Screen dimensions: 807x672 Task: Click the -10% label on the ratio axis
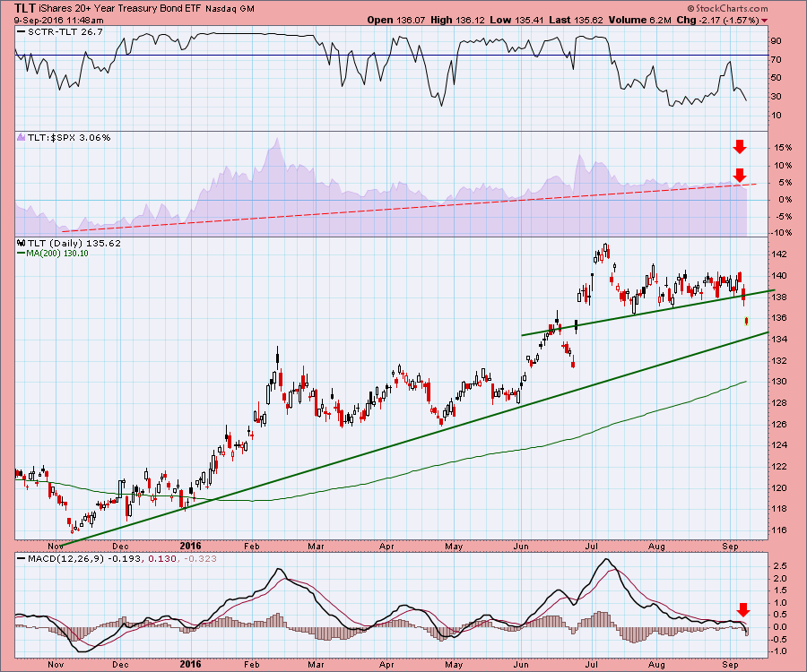click(x=781, y=233)
